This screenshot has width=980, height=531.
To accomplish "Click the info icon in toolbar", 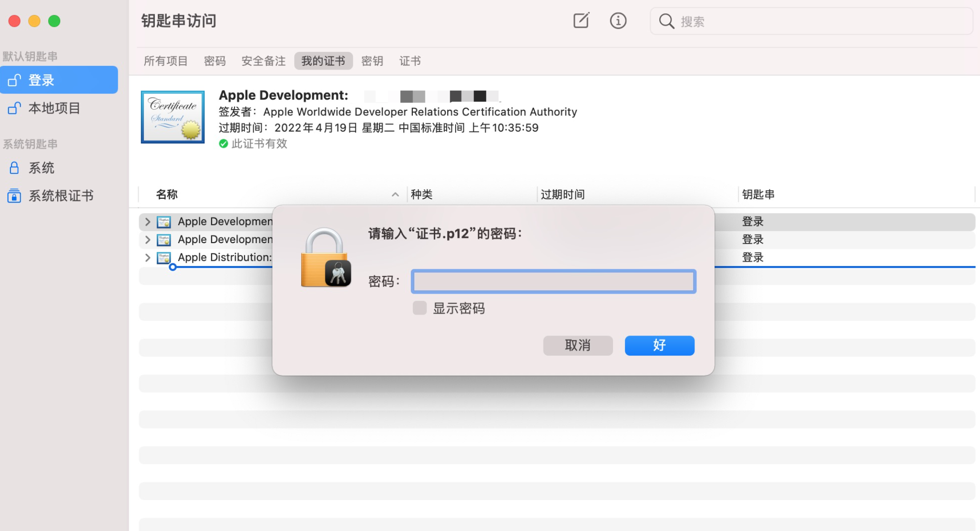I will pyautogui.click(x=618, y=20).
